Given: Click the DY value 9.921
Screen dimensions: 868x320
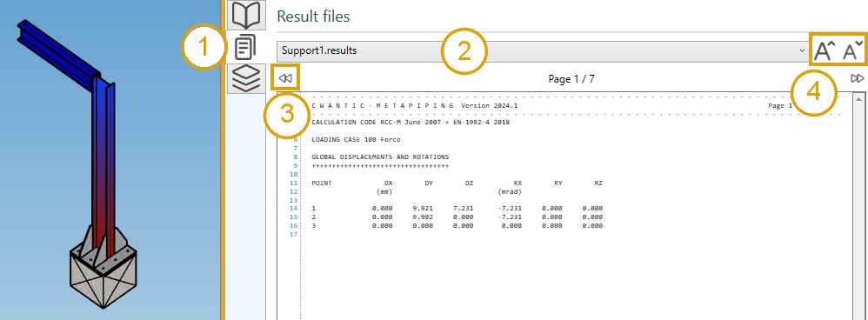Looking at the screenshot, I should (x=423, y=208).
